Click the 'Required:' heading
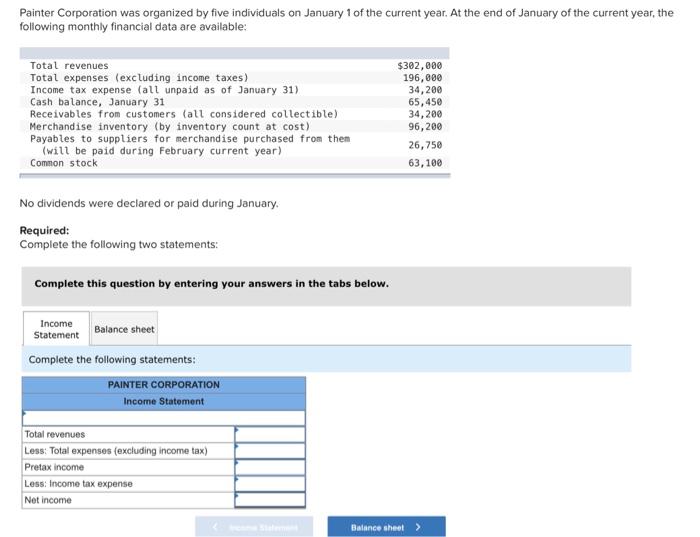 [45, 230]
